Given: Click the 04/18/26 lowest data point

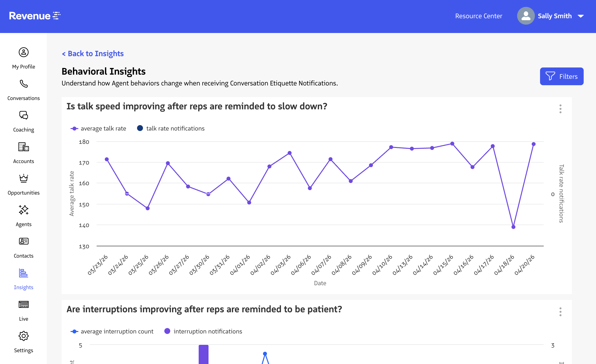Looking at the screenshot, I should tap(513, 227).
